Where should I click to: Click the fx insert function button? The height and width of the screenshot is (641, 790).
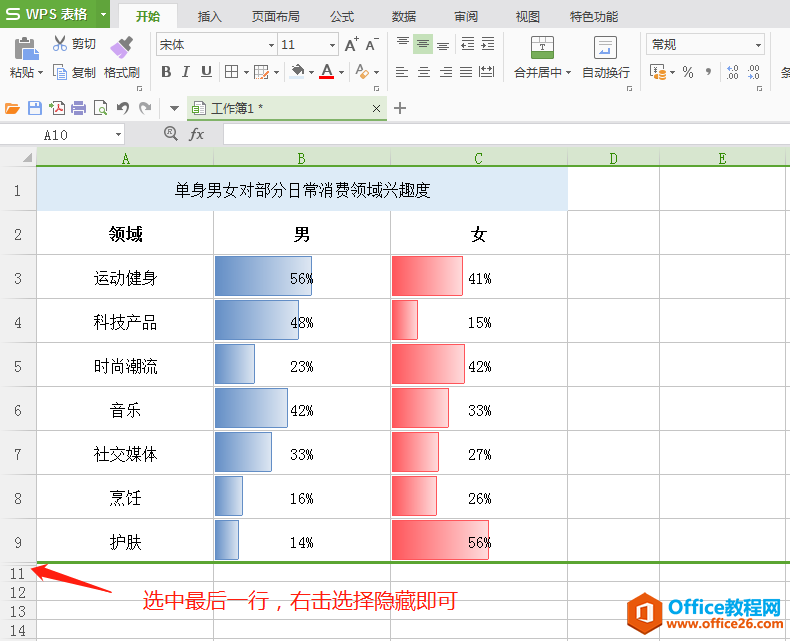pyautogui.click(x=196, y=134)
